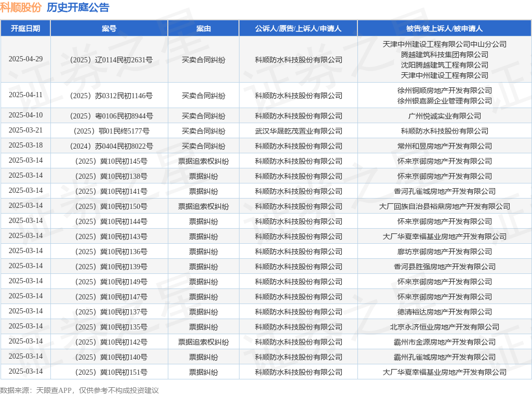Click 香河县胜强房地产开发有限公司 defendant
This screenshot has height=395, width=532.
(x=445, y=267)
